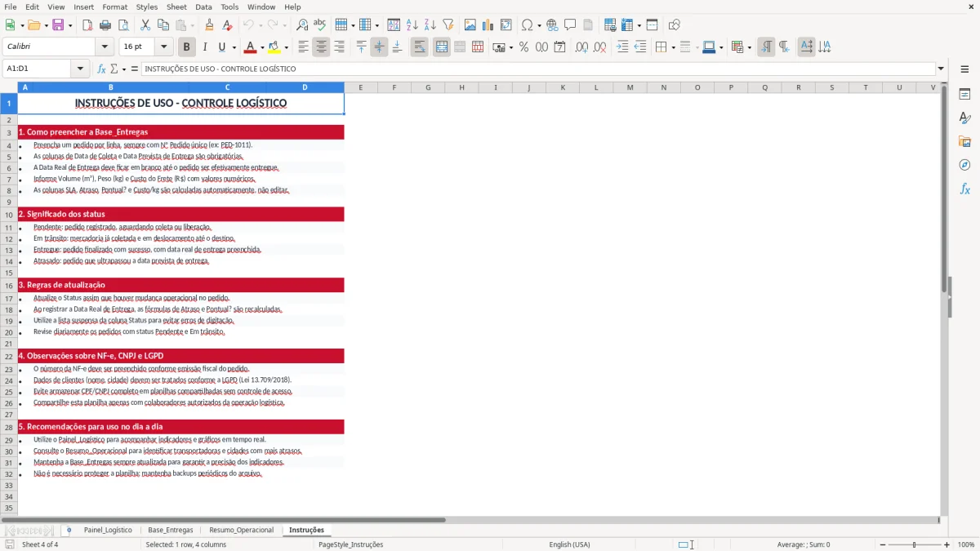Click the Print icon
Viewport: 980px width, 551px height.
[105, 25]
